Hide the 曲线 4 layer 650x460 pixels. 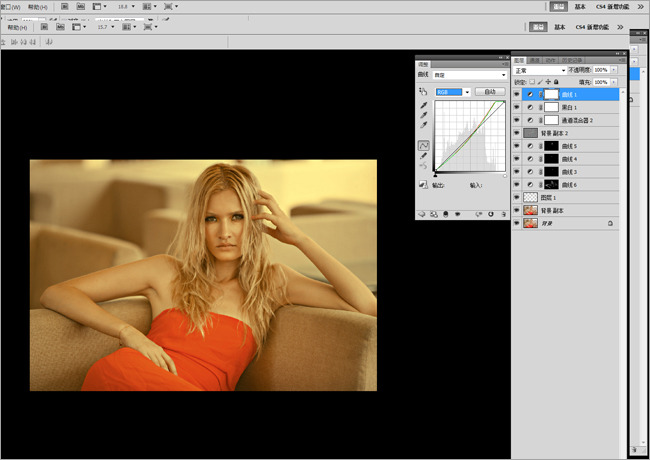517,159
